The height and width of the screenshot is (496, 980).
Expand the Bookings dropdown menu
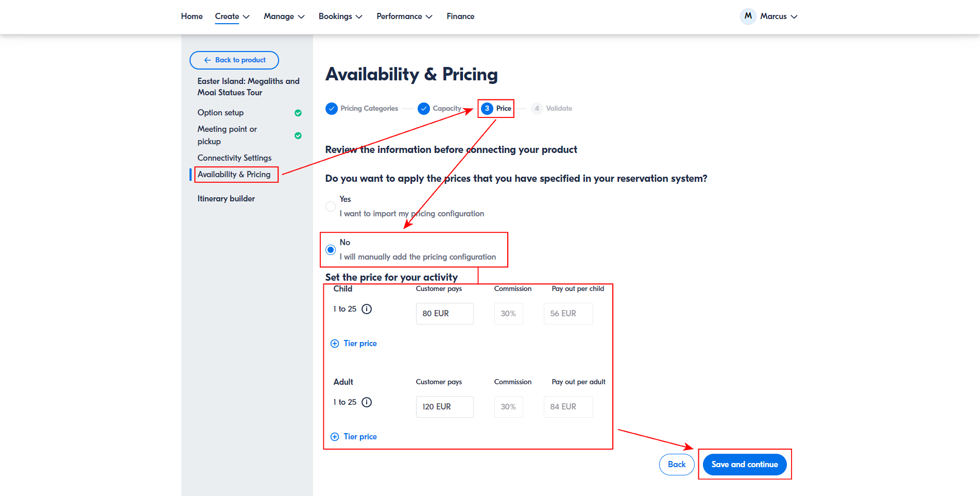click(340, 16)
